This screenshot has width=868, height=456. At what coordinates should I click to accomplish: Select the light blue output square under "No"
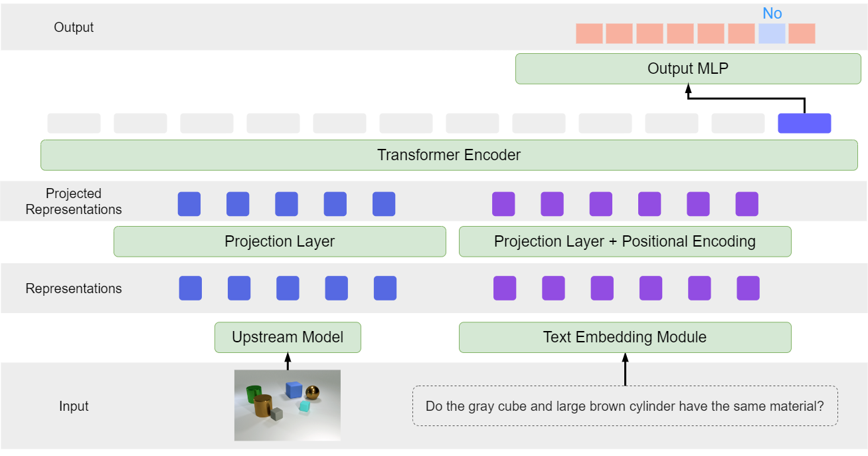coord(772,33)
